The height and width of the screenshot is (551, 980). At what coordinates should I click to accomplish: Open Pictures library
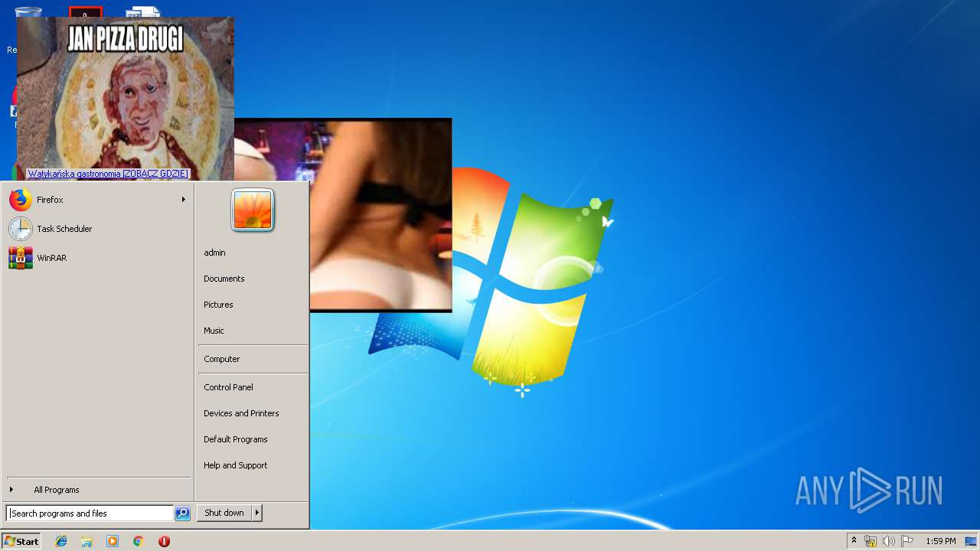pyautogui.click(x=218, y=305)
